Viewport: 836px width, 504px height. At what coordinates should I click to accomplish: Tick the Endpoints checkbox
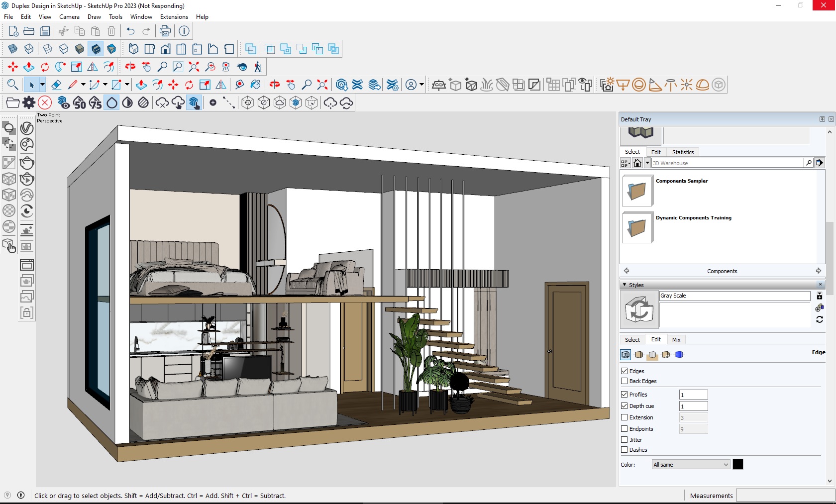click(x=625, y=429)
